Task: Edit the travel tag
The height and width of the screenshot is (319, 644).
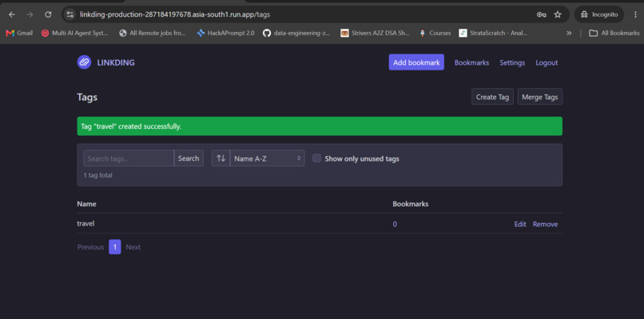Action: (520, 224)
